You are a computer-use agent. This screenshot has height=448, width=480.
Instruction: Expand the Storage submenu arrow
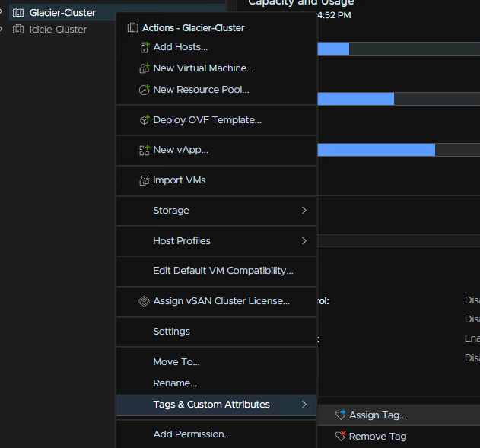pyautogui.click(x=304, y=211)
